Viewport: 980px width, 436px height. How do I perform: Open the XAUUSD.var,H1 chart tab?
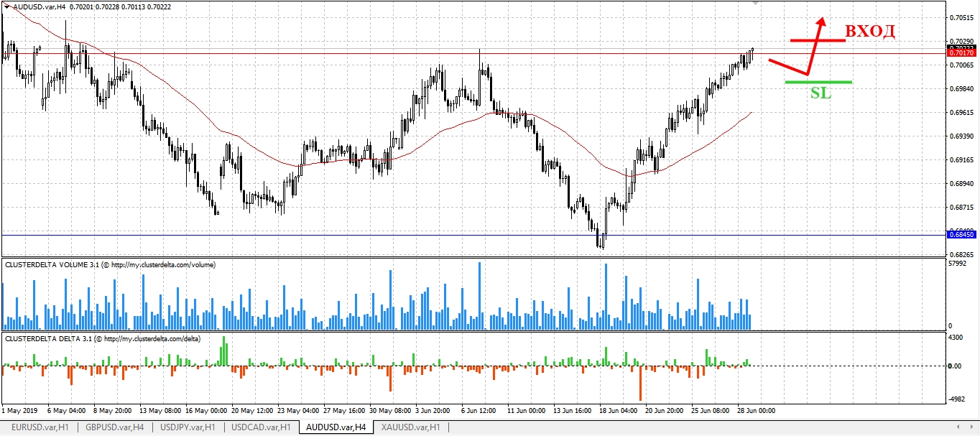tap(411, 427)
